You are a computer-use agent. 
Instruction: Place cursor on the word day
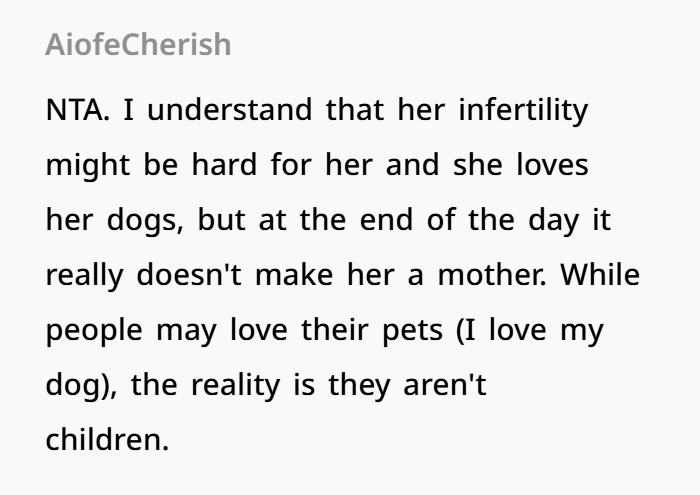pyautogui.click(x=554, y=220)
